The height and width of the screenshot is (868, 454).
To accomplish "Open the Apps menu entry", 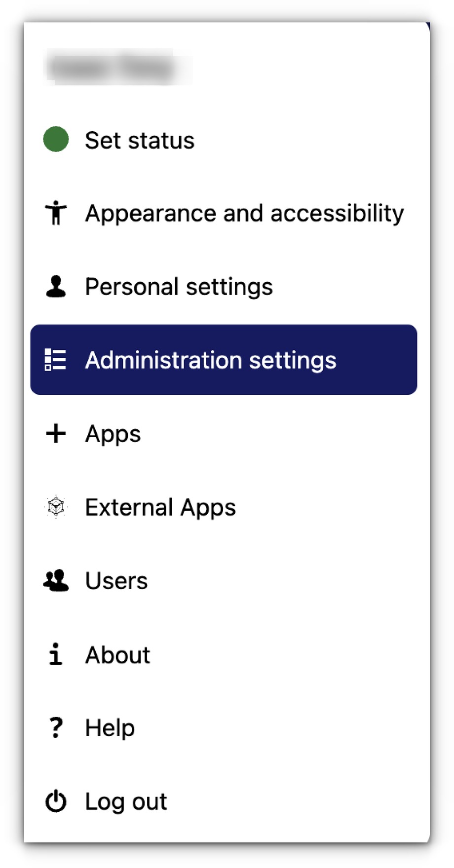I will pos(113,434).
